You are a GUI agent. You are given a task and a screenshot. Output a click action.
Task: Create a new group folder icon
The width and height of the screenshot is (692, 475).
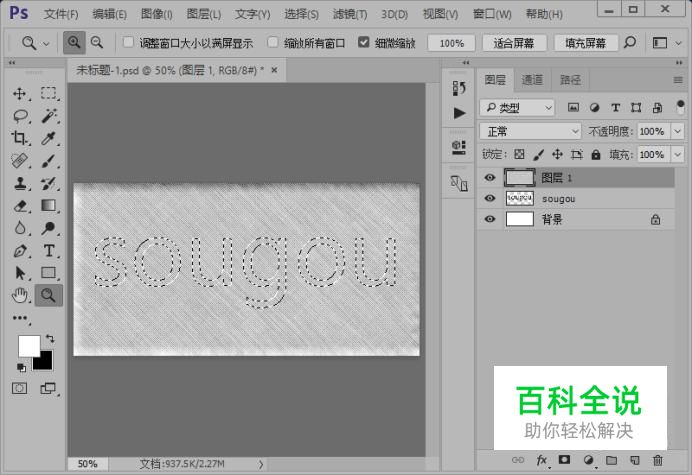click(x=611, y=460)
